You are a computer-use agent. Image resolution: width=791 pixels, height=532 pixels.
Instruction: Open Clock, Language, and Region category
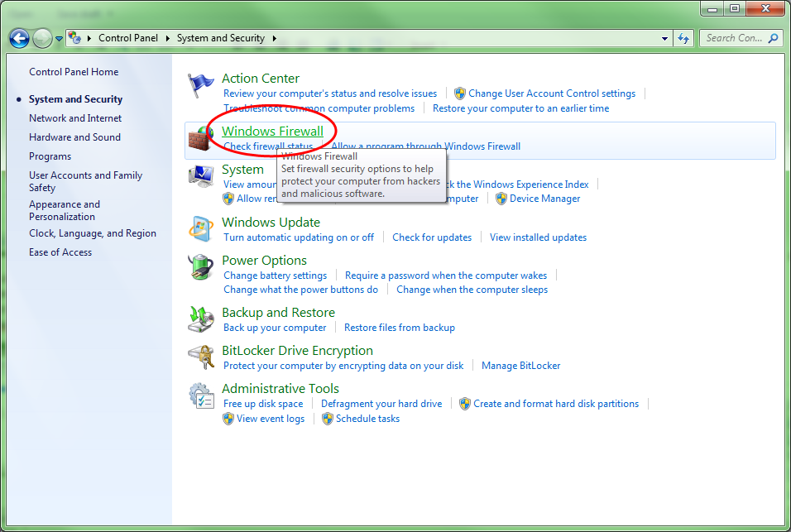coord(93,233)
